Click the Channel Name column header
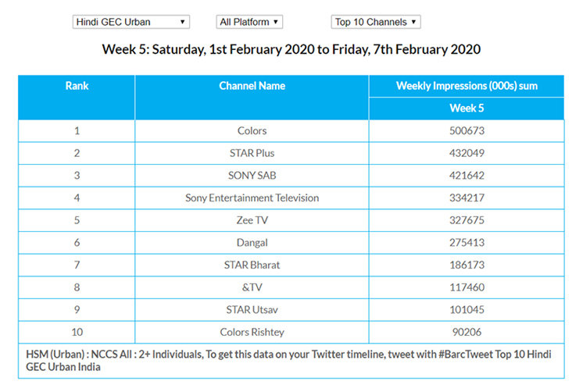Image resolution: width=583 pixels, height=392 pixels. pyautogui.click(x=252, y=86)
